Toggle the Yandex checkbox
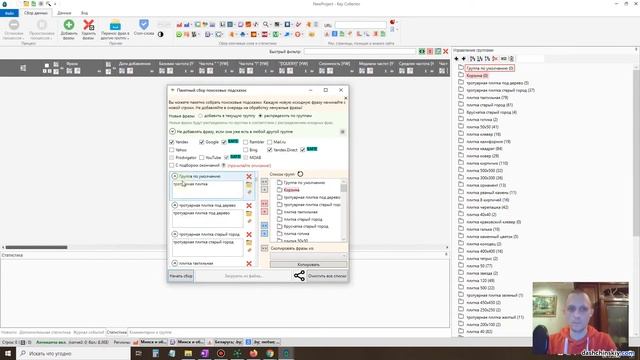The height and width of the screenshot is (360, 640). coord(171,142)
